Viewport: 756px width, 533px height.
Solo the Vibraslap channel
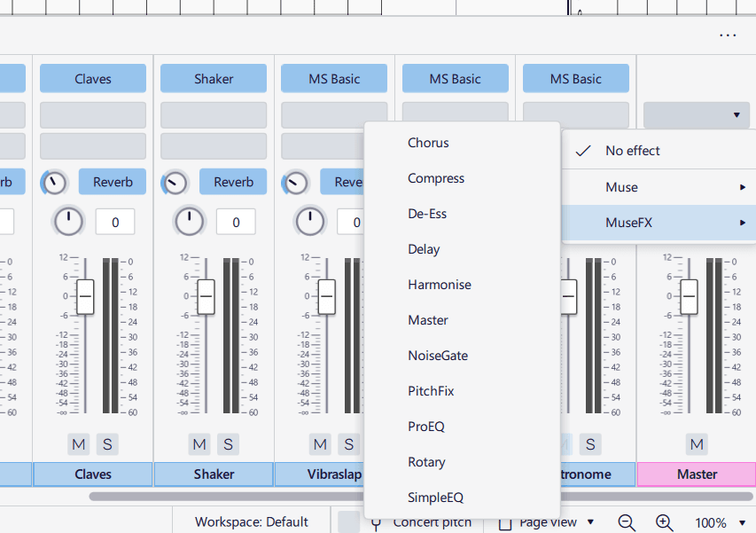(x=348, y=443)
